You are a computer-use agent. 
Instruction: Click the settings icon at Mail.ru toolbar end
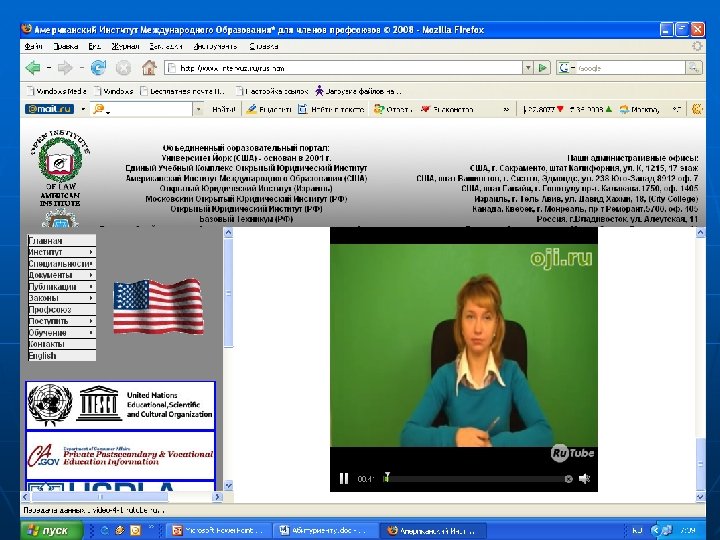[697, 109]
